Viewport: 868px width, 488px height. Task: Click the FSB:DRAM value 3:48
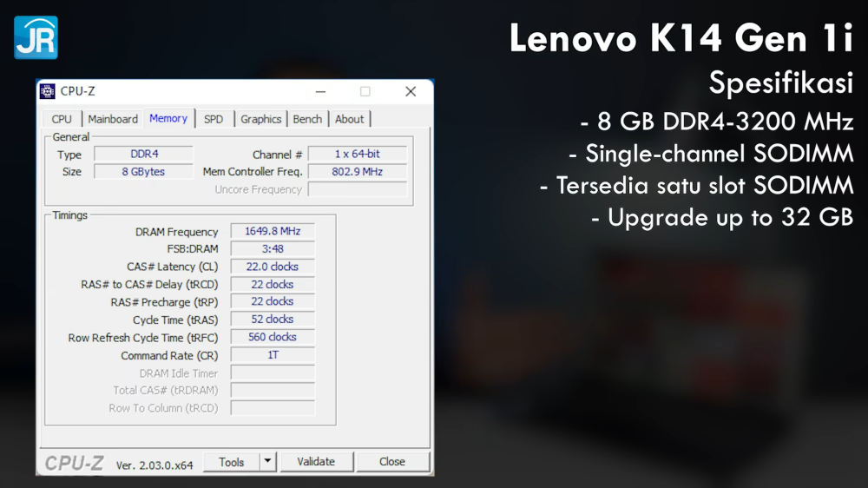pos(273,248)
